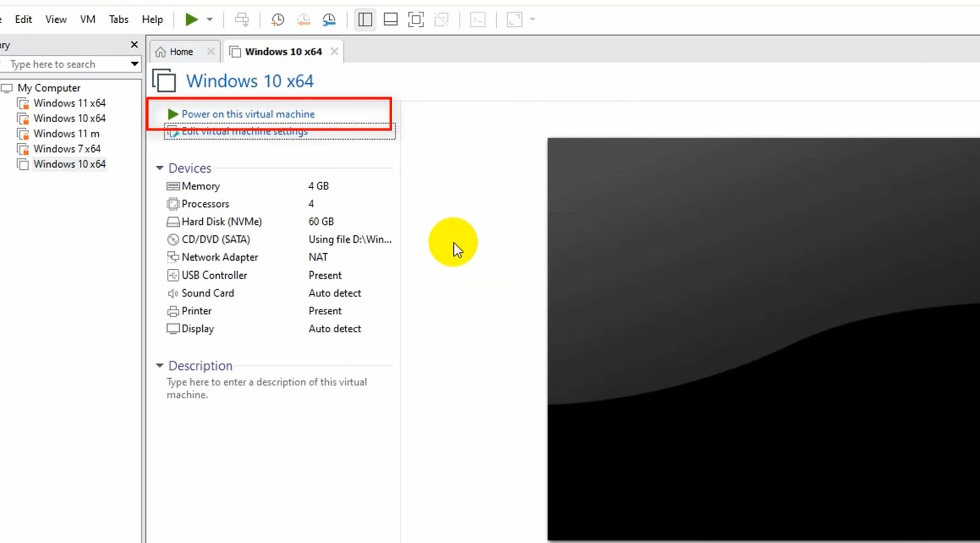980x543 pixels.
Task: Select Windows 11 x64 in library
Action: point(69,103)
